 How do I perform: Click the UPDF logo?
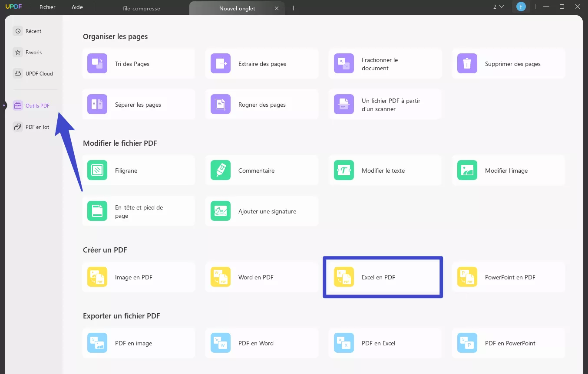point(13,7)
